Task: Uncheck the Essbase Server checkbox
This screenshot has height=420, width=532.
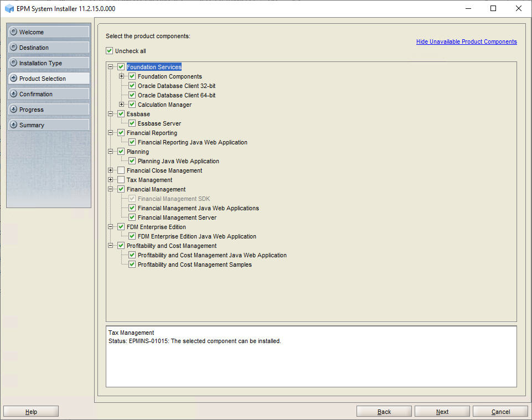Action: [132, 123]
